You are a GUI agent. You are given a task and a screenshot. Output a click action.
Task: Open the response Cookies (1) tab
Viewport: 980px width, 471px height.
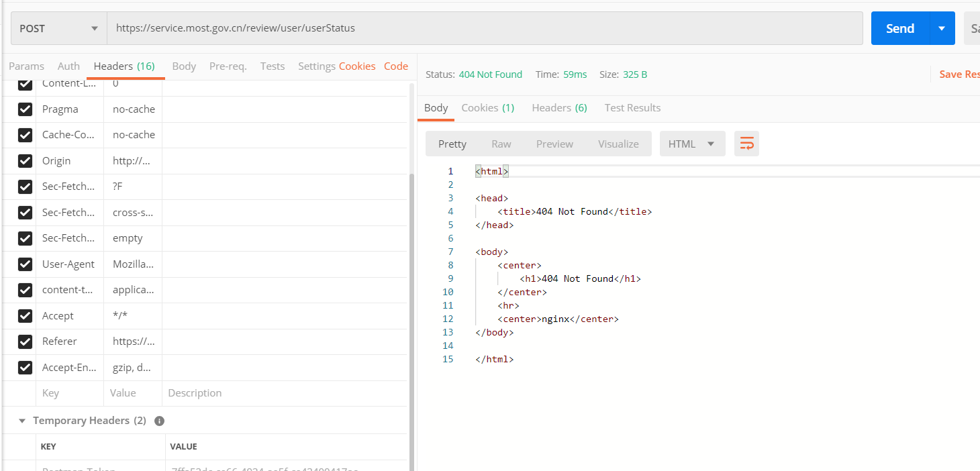click(x=488, y=107)
